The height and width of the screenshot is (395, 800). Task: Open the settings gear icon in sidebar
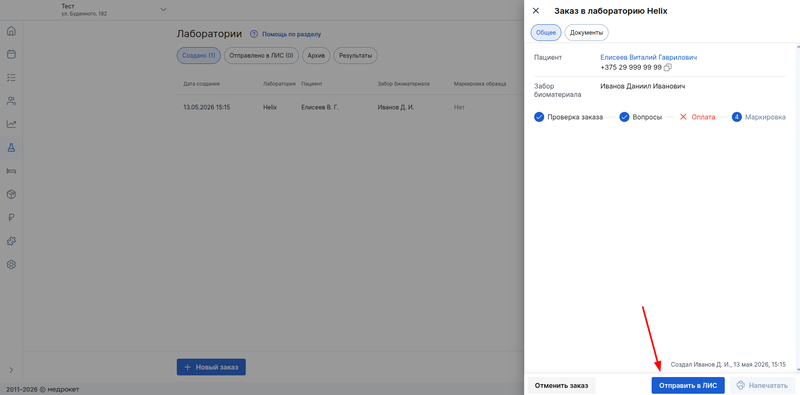click(11, 265)
